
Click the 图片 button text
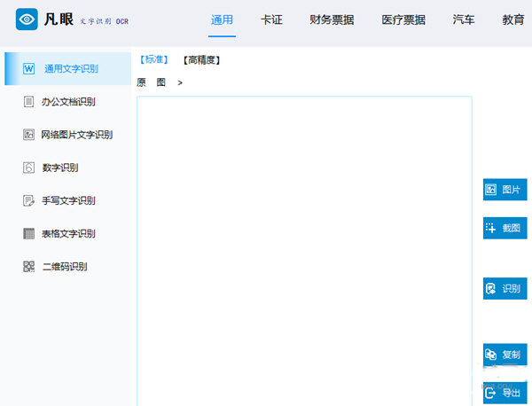click(511, 190)
